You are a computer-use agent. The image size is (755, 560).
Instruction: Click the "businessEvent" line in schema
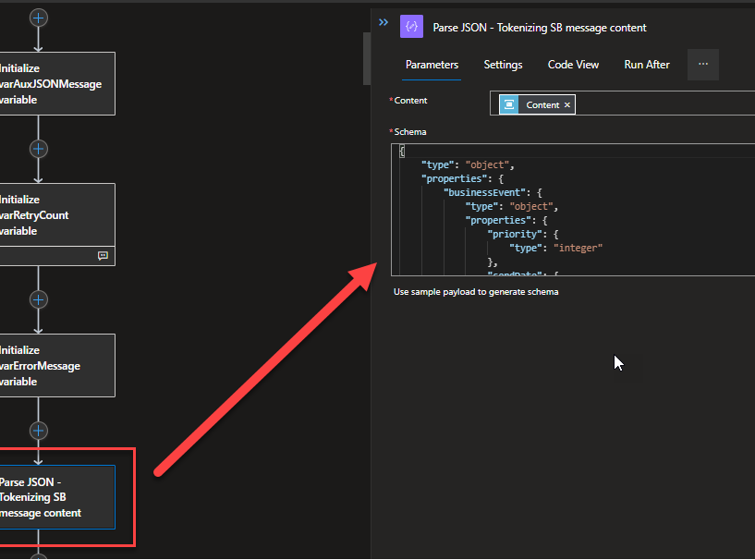pyautogui.click(x=493, y=192)
